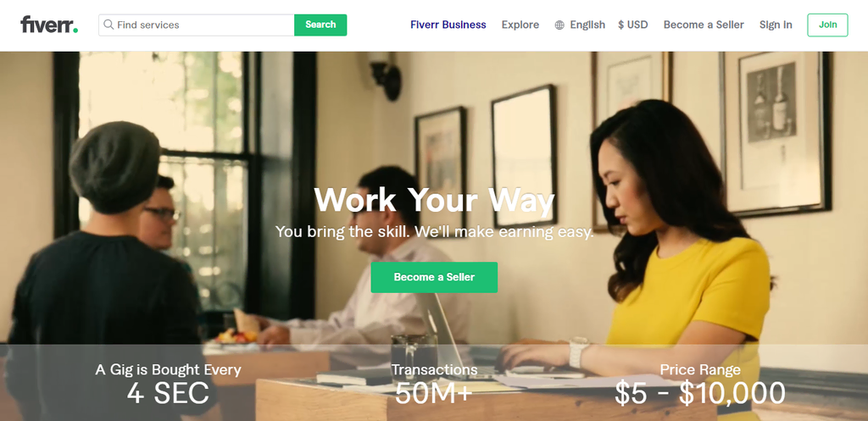Click the Sign In link
Screen dimensions: 868x421
(776, 25)
